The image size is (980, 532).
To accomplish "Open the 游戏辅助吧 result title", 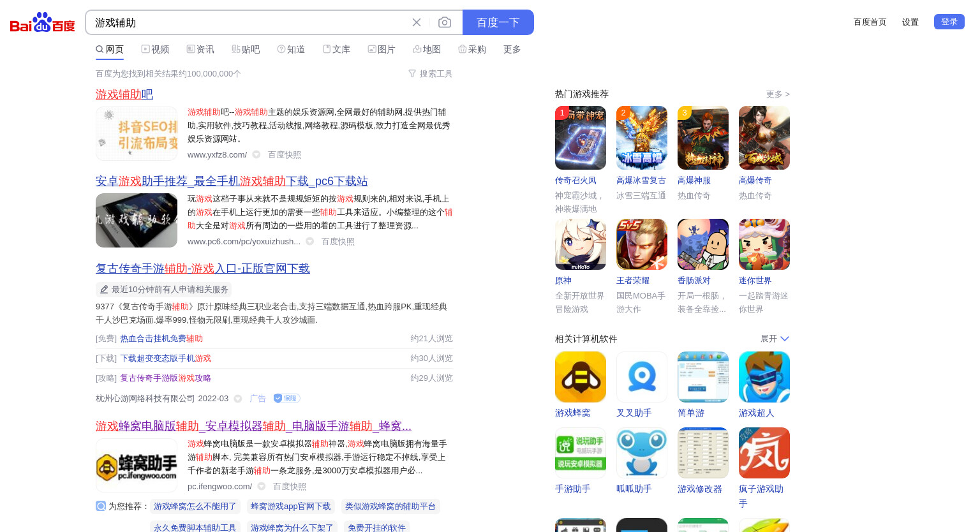I will 124,94.
